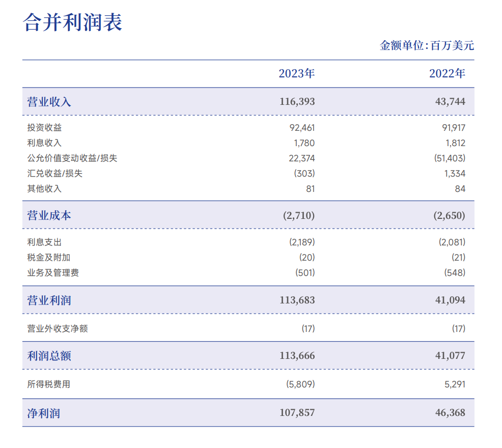Select the 汇兑收益/损失 label

click(x=55, y=173)
